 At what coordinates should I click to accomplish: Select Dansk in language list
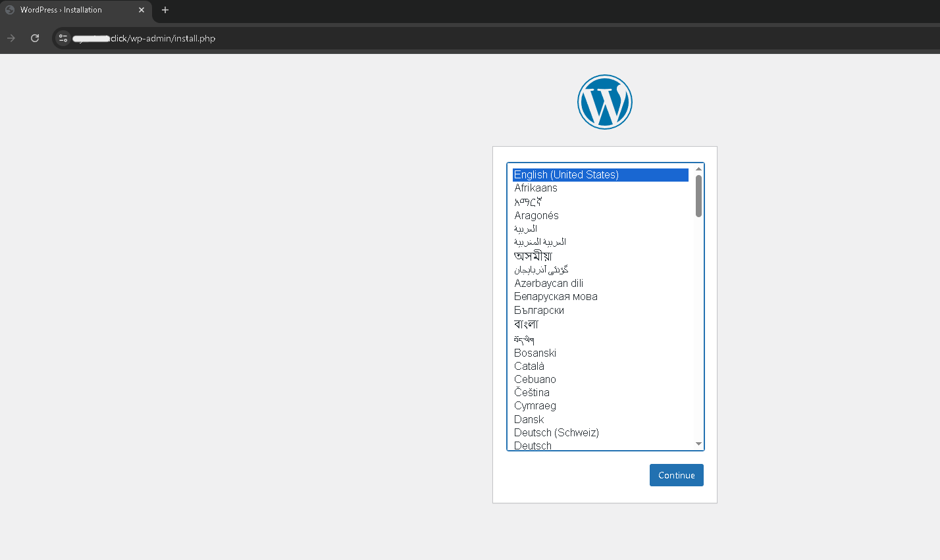click(x=600, y=419)
